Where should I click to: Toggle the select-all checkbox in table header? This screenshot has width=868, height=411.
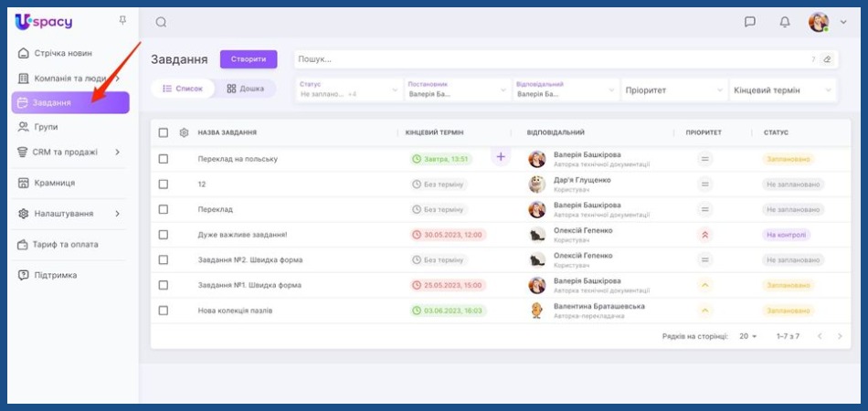[164, 132]
